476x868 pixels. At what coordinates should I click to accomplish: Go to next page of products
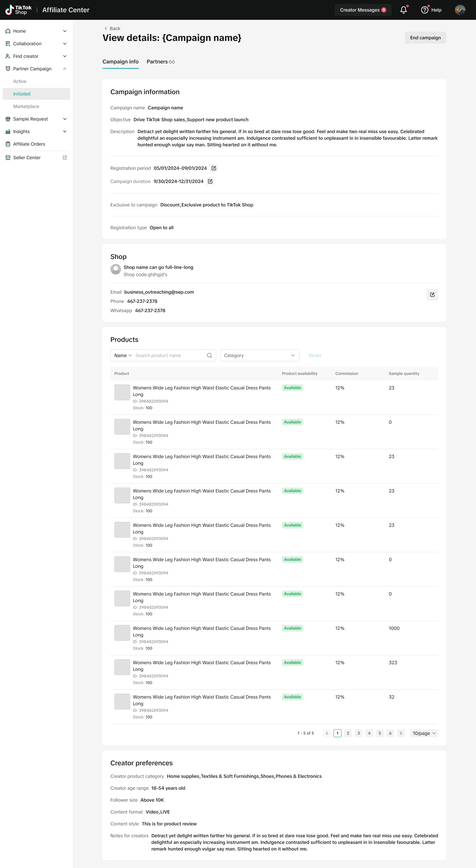pyautogui.click(x=401, y=733)
